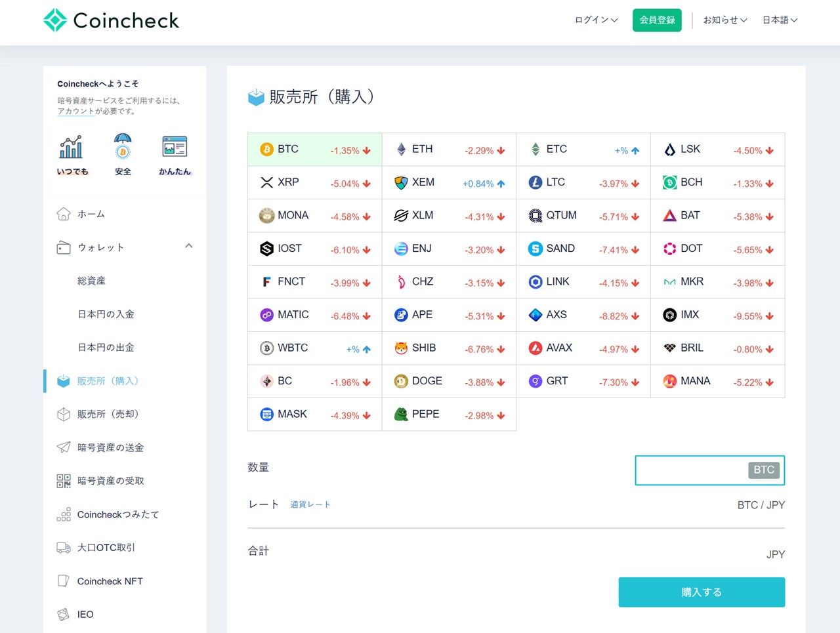Click the QR code receive icon
This screenshot has width=840, height=633.
tap(64, 481)
